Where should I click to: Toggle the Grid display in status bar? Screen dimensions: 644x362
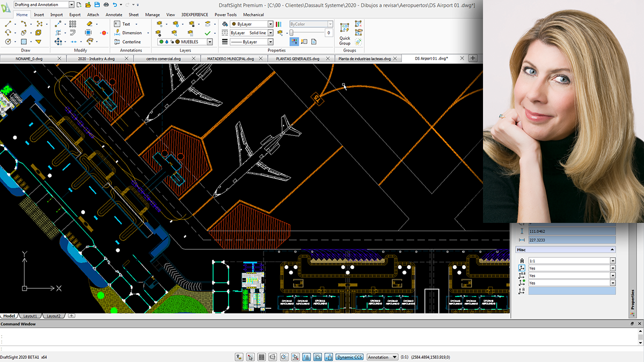(261, 357)
